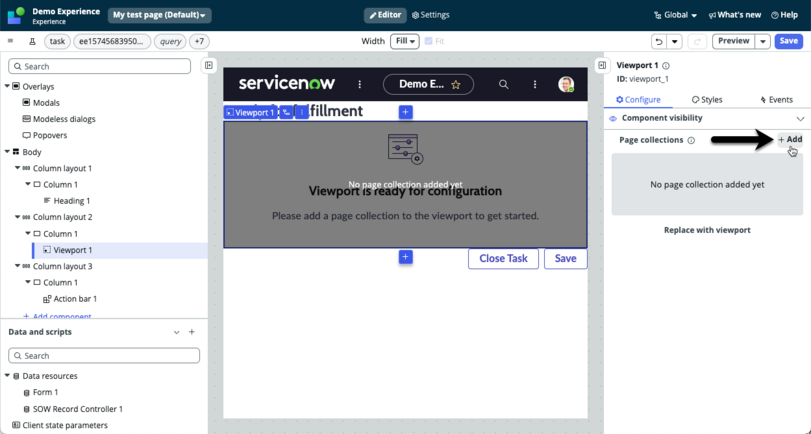
Task: Click the component tree Search field
Action: (x=99, y=66)
